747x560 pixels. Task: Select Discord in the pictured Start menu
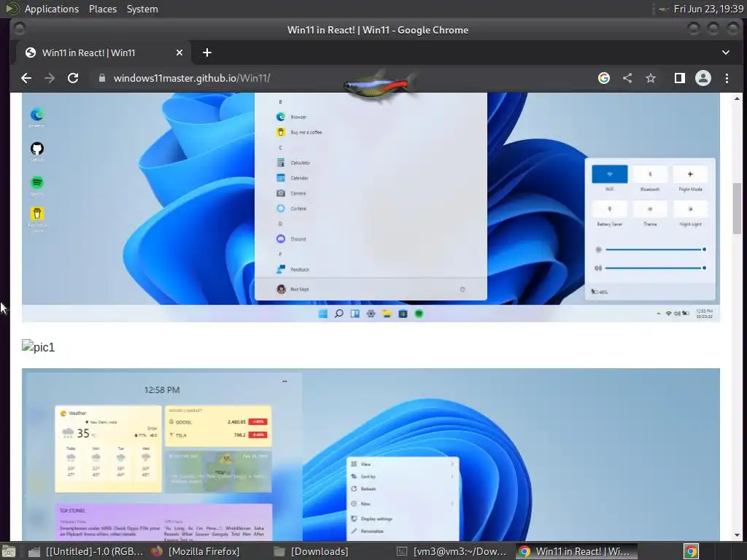click(292, 238)
